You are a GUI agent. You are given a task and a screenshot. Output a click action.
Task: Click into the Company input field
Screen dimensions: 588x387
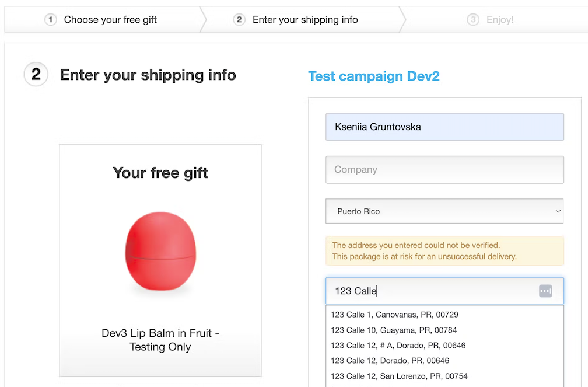coord(444,170)
